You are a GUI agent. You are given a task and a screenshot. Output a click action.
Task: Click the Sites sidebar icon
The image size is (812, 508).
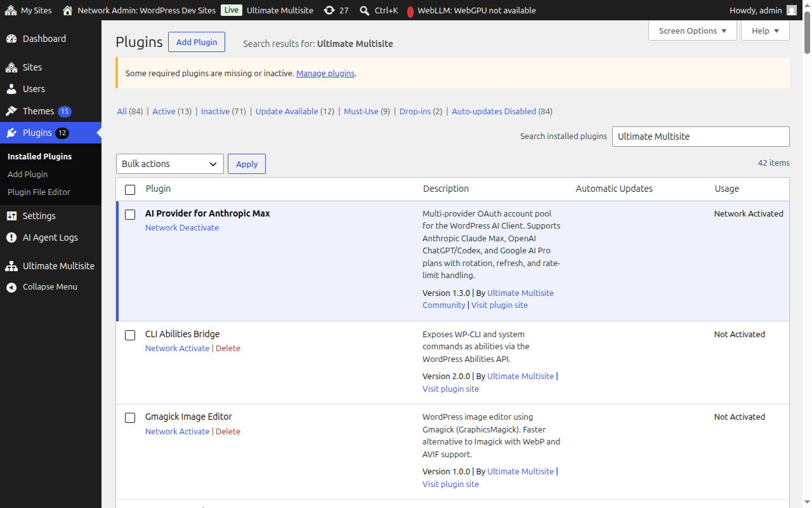tap(11, 67)
